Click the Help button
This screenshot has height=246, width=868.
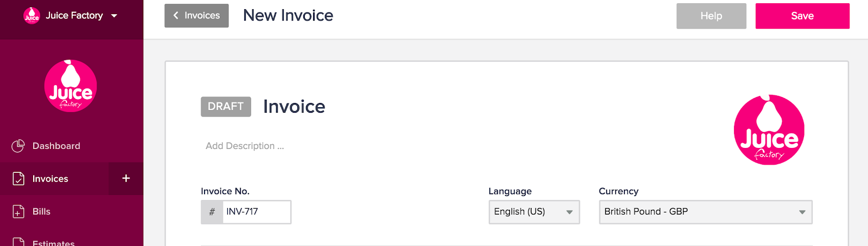(x=711, y=16)
